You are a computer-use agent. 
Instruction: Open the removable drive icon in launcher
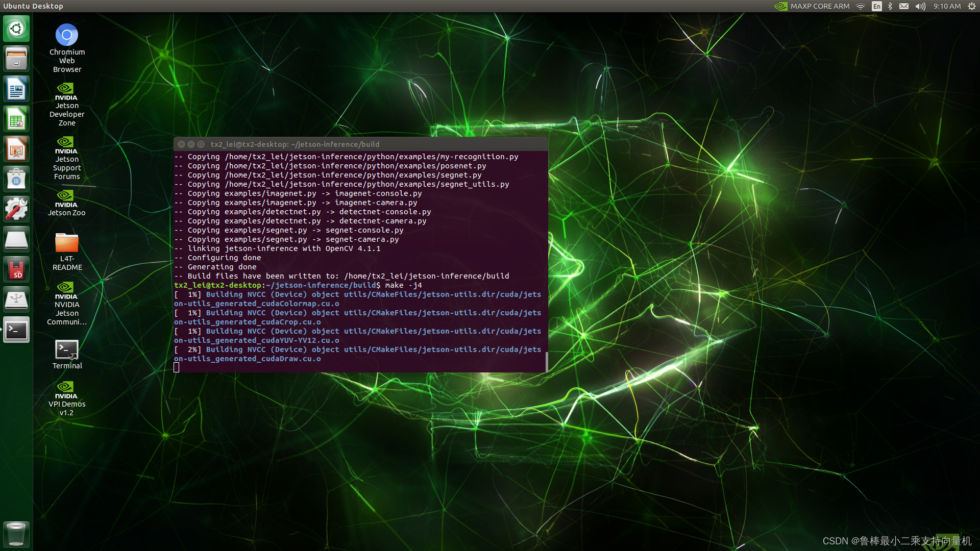click(16, 239)
